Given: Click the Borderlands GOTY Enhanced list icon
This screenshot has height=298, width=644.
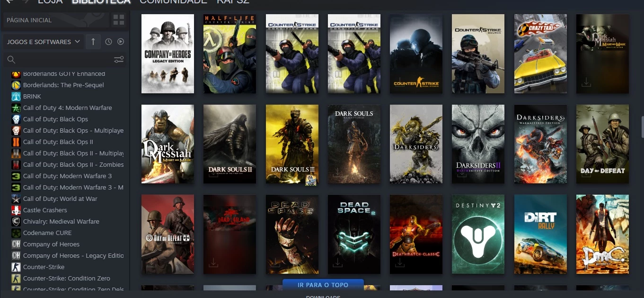Looking at the screenshot, I should coord(16,74).
